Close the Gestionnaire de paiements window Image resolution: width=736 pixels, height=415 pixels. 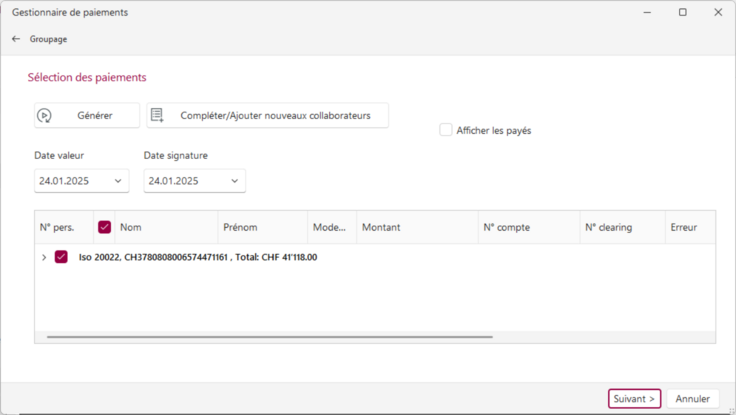[718, 12]
